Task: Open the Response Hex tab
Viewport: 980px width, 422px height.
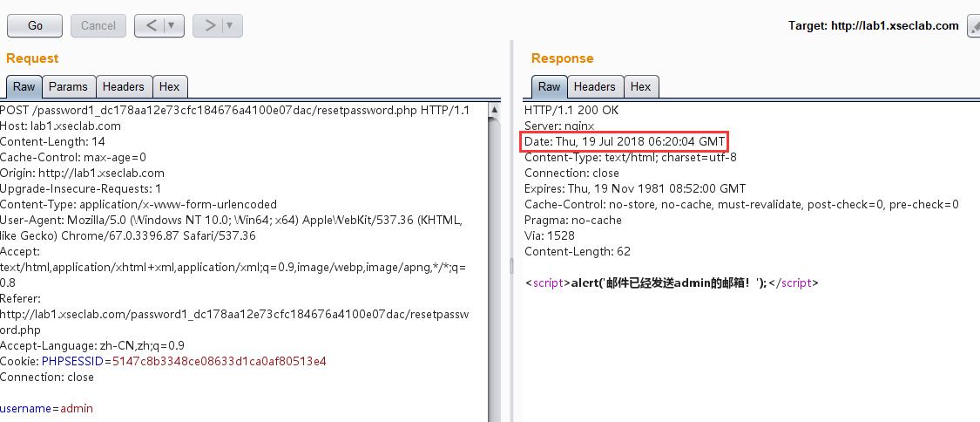Action: point(640,87)
